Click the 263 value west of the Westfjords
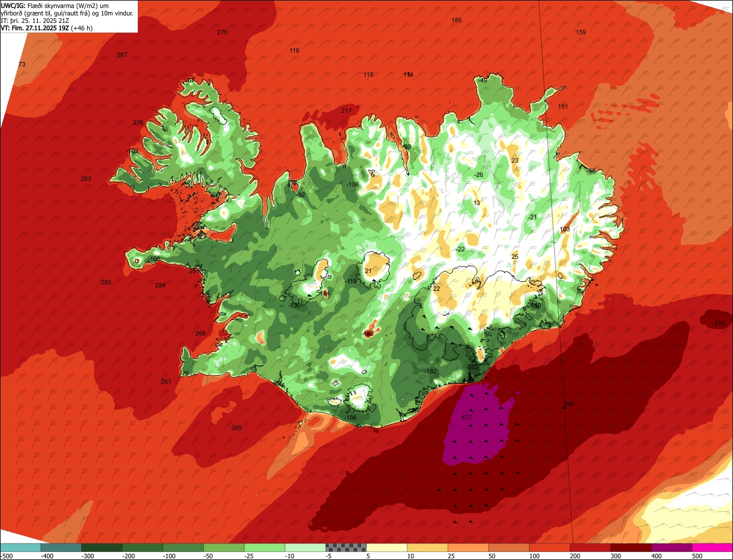The height and width of the screenshot is (560, 733). pos(86,179)
